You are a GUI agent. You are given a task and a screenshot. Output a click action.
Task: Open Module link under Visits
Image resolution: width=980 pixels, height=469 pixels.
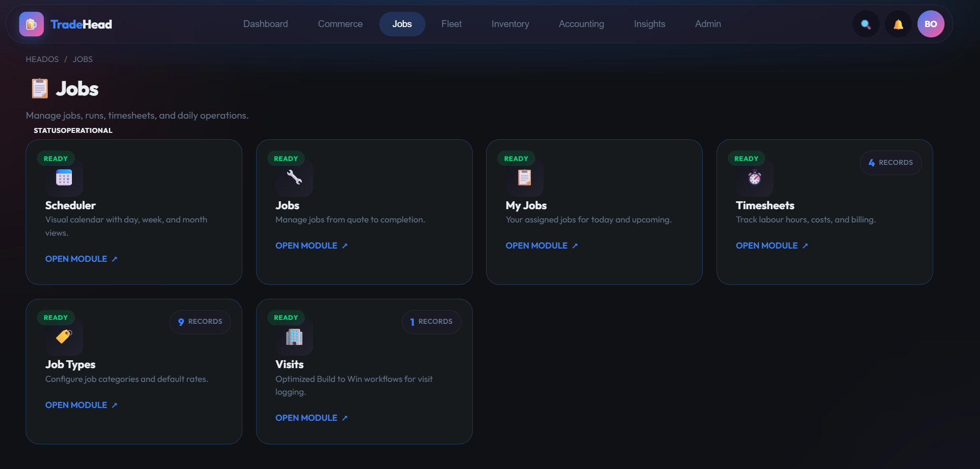pyautogui.click(x=311, y=418)
